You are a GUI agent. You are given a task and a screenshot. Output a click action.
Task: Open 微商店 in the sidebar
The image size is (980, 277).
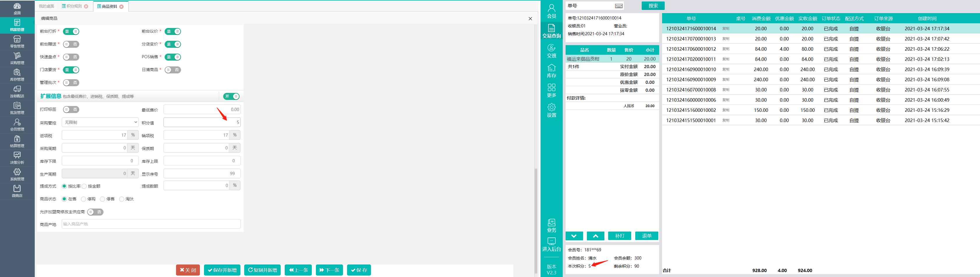17,191
